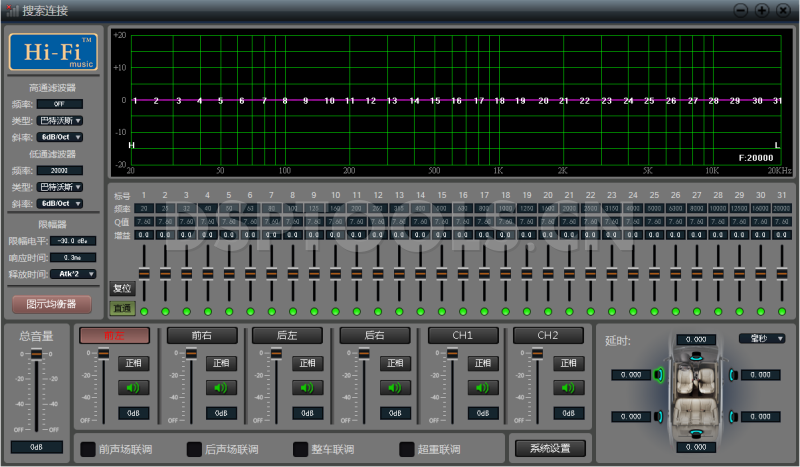Open the high-pass filter 类型 dropdown
This screenshot has width=800, height=467.
[60, 120]
